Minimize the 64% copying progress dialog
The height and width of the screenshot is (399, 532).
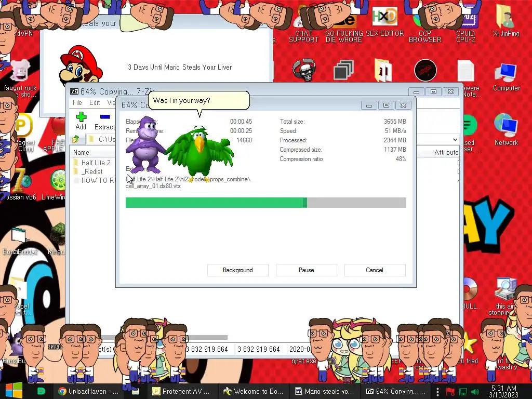tap(369, 105)
